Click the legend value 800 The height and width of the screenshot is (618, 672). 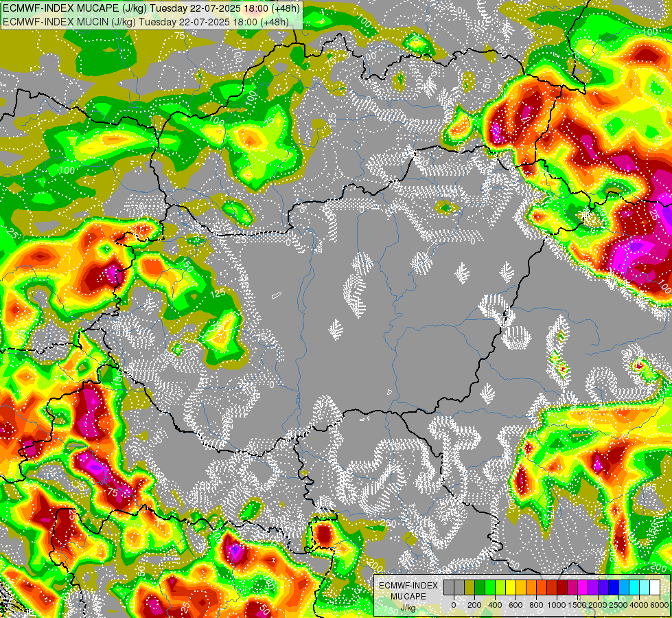click(x=537, y=605)
